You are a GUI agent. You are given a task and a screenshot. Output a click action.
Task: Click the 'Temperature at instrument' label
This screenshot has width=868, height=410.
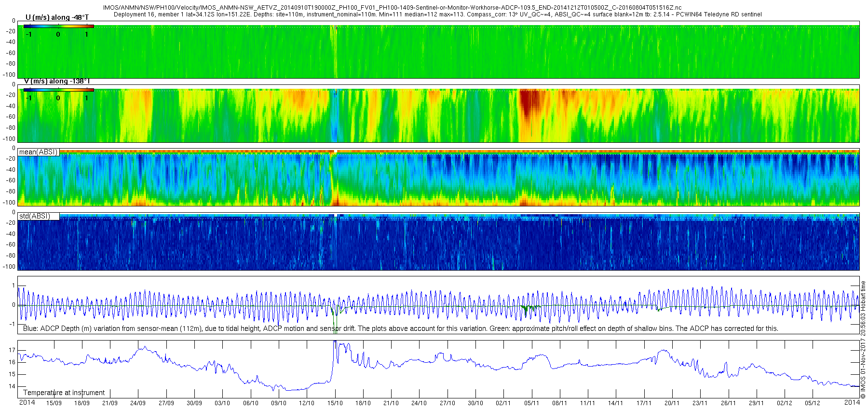coord(64,393)
